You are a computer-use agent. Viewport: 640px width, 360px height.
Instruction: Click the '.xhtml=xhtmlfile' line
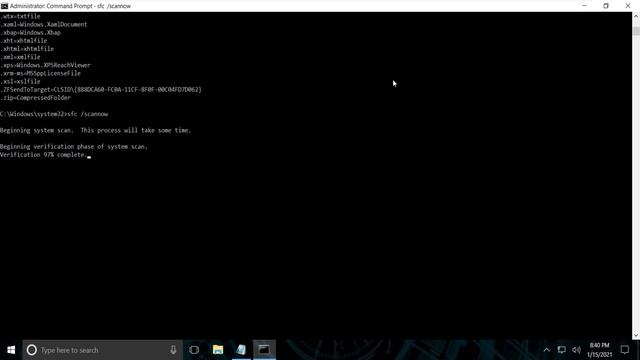coord(27,49)
